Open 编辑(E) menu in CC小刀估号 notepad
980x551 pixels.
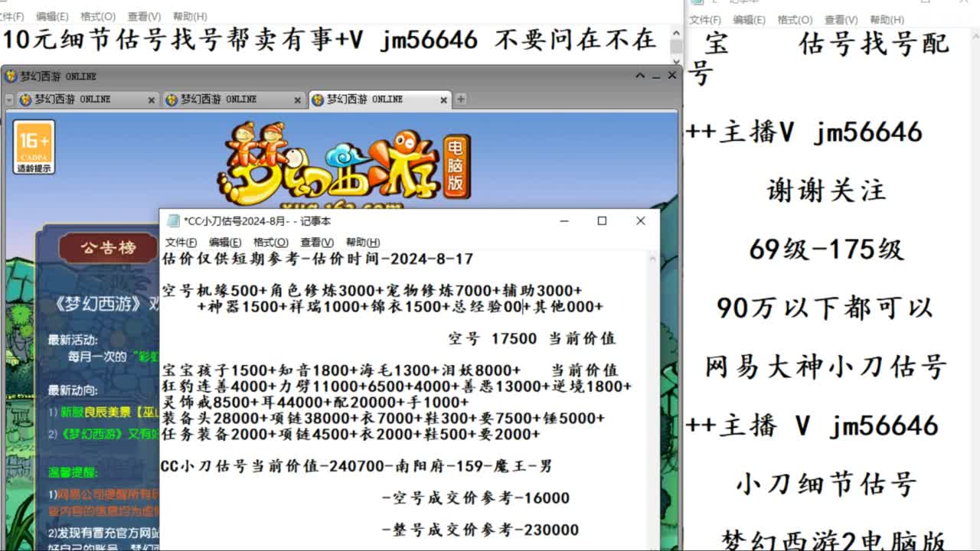point(224,243)
